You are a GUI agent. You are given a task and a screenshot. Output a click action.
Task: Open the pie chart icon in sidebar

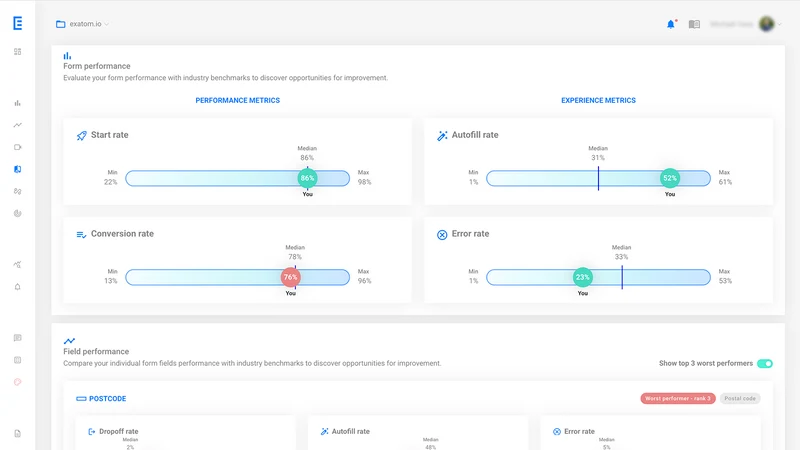(18, 214)
